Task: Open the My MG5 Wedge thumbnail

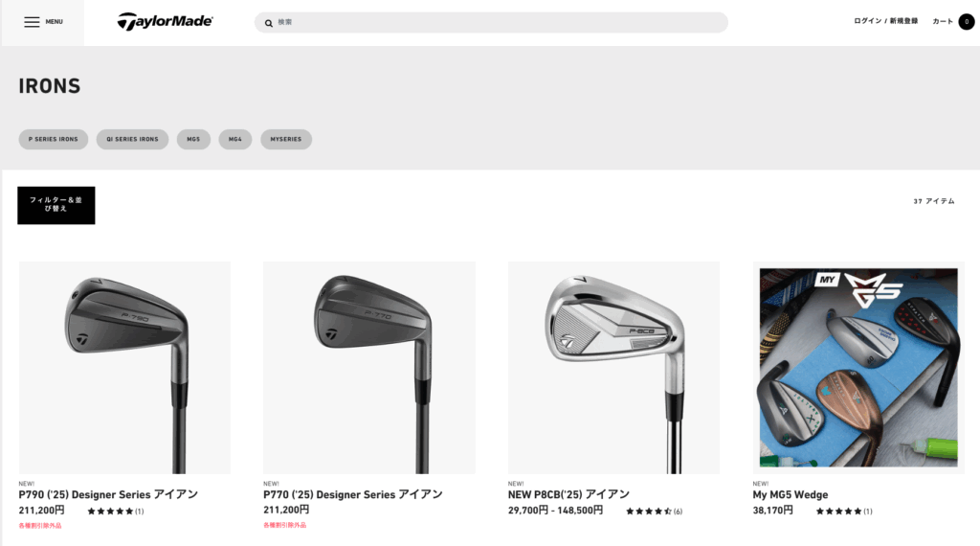Action: coord(858,367)
